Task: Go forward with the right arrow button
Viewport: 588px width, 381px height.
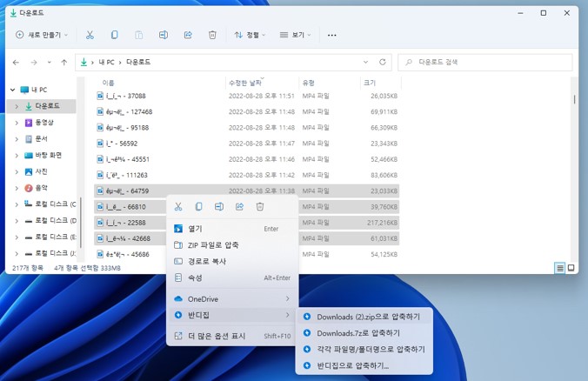Action: click(x=34, y=63)
